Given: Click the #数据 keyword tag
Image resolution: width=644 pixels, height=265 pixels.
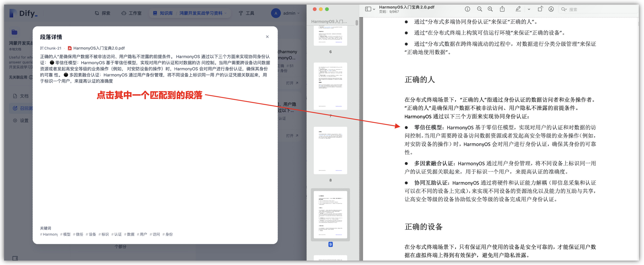Looking at the screenshot, I should [129, 234].
